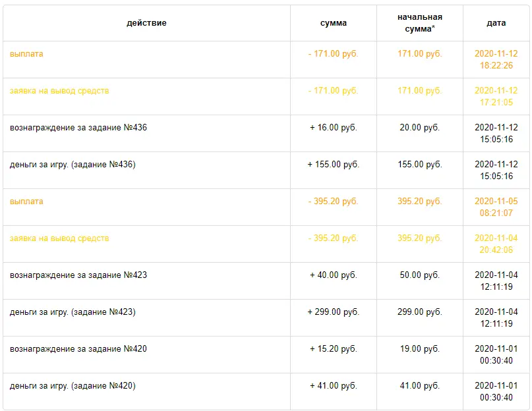Click the date "2020-11-05 08:21:07"
The image size is (532, 411).
pos(496,207)
